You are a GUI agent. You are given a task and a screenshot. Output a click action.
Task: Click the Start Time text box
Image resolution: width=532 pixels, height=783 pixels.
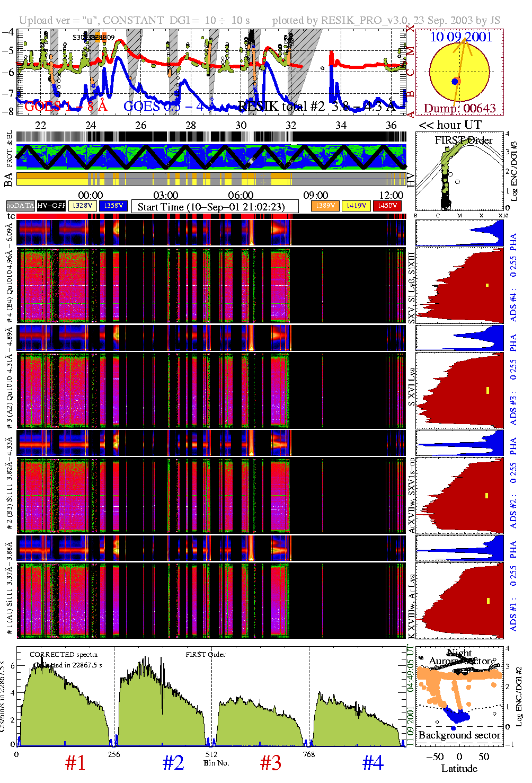211,207
